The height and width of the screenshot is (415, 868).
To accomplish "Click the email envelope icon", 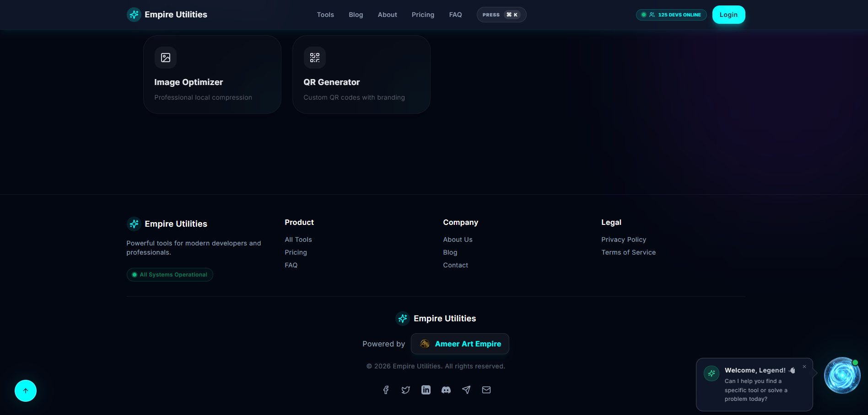I will pyautogui.click(x=486, y=390).
